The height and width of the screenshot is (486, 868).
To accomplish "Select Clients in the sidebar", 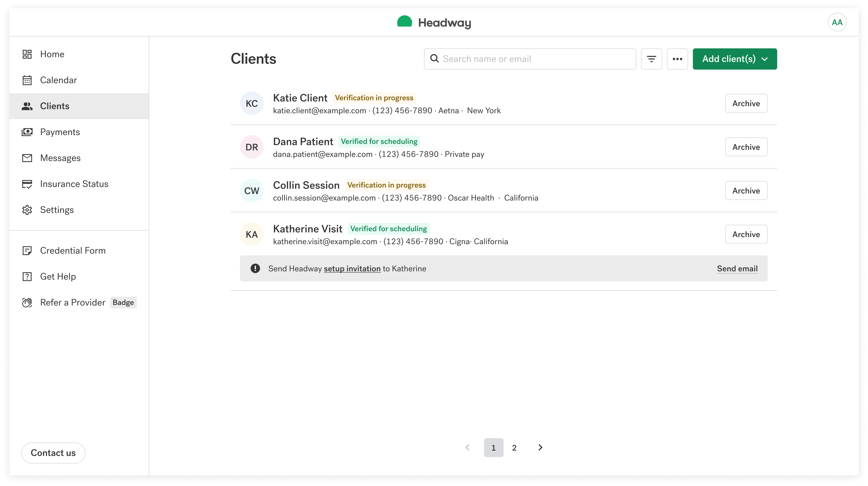I will coord(54,106).
